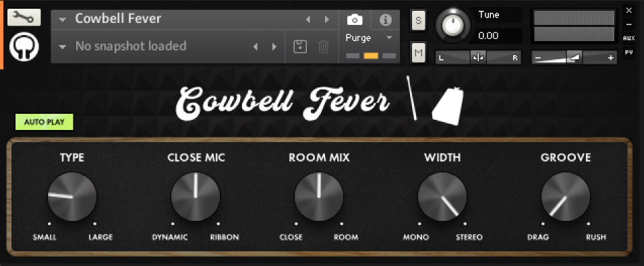Click the RUSH label under GROOVE

pos(596,237)
